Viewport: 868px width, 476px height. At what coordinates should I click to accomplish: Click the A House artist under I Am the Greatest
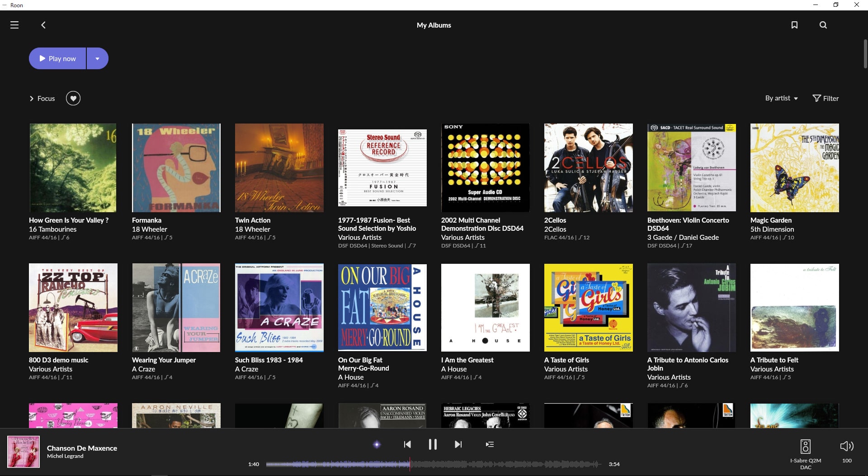454,369
